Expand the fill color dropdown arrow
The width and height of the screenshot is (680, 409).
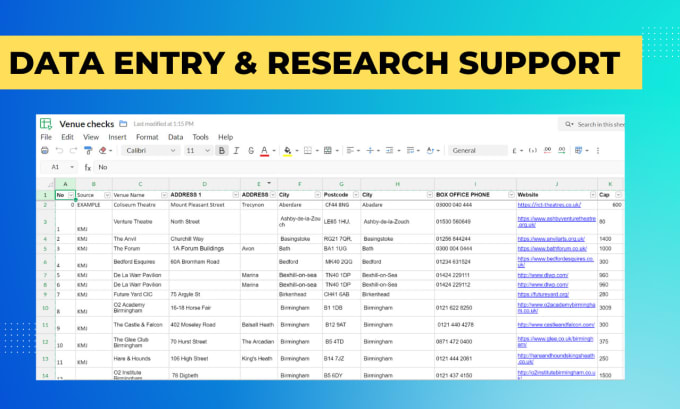point(297,151)
